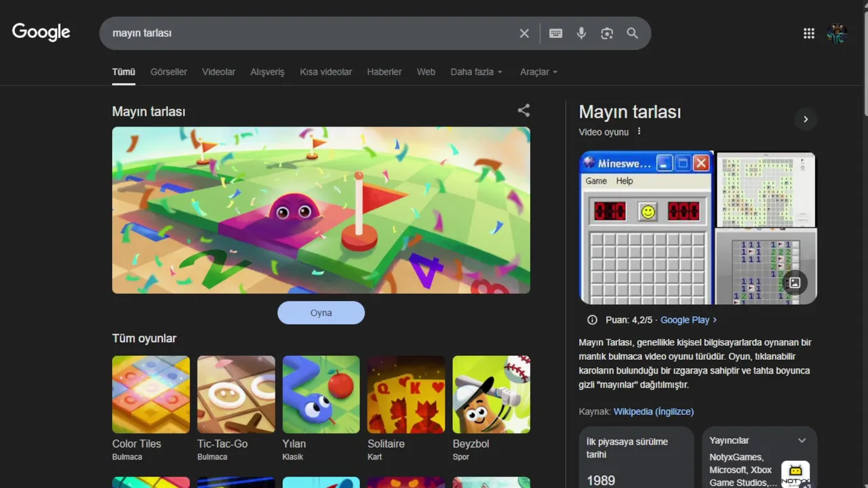Viewport: 868px width, 488px height.
Task: Open the İlk piyasaya sürülme tarihi card
Action: point(636,457)
